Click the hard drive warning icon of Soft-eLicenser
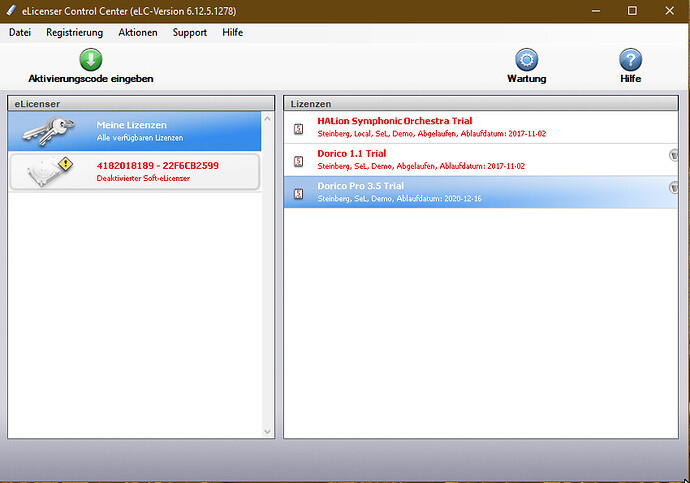The height and width of the screenshot is (483, 690). coord(50,171)
